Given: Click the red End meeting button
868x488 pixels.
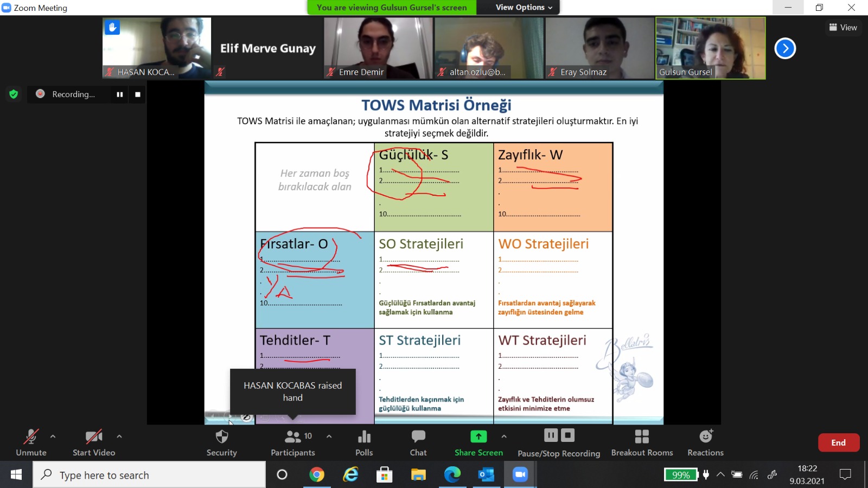Looking at the screenshot, I should (x=838, y=442).
